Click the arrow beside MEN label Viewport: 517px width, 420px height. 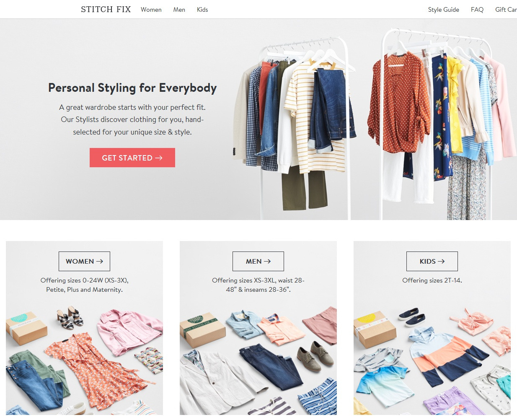click(x=267, y=261)
